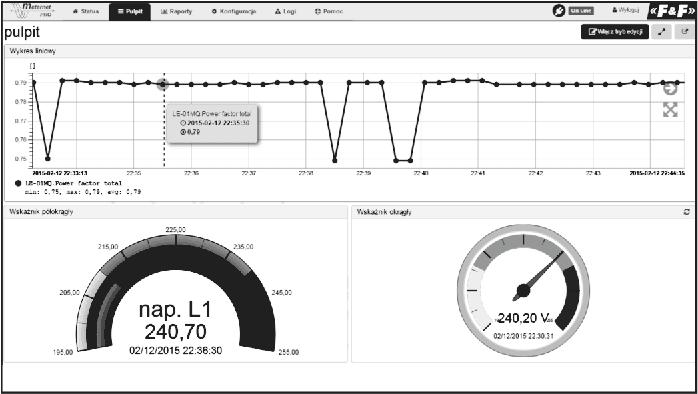
Task: Open the Status tab
Action: coord(86,11)
